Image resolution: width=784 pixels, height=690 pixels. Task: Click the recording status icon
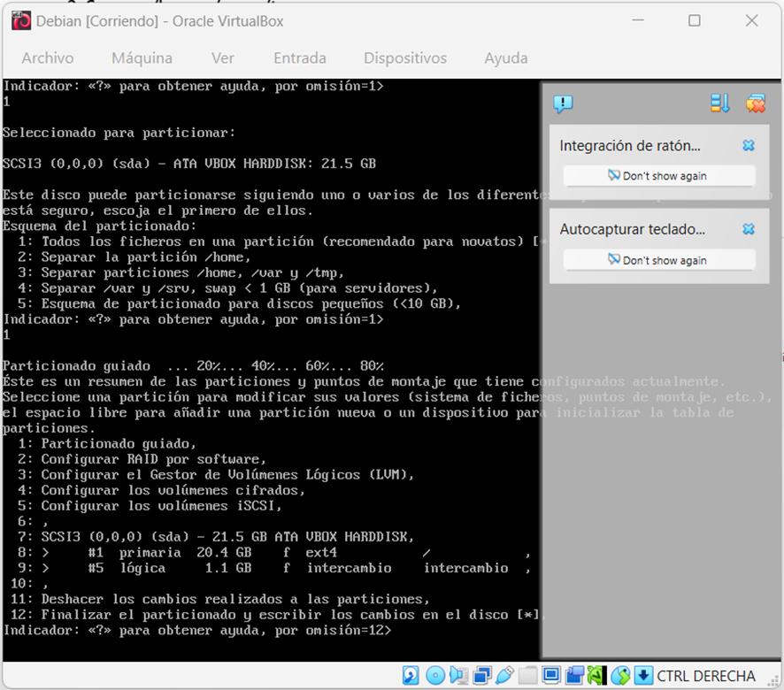point(574,676)
